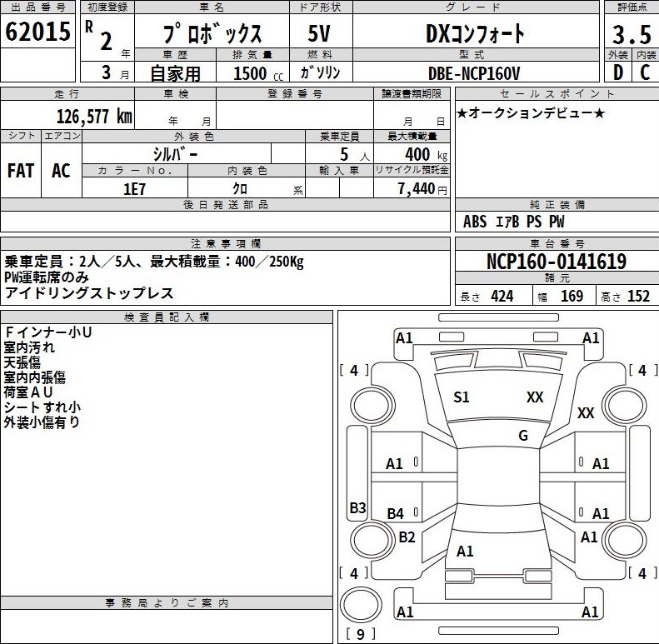Click the 車台番号 header
The height and width of the screenshot is (644, 659).
[x=557, y=244]
